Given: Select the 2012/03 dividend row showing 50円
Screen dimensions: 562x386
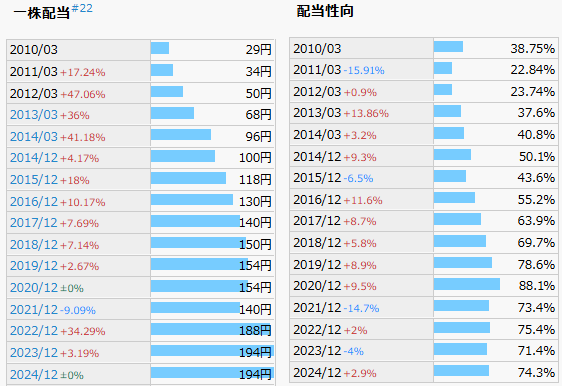Looking at the screenshot, I should (140, 93).
